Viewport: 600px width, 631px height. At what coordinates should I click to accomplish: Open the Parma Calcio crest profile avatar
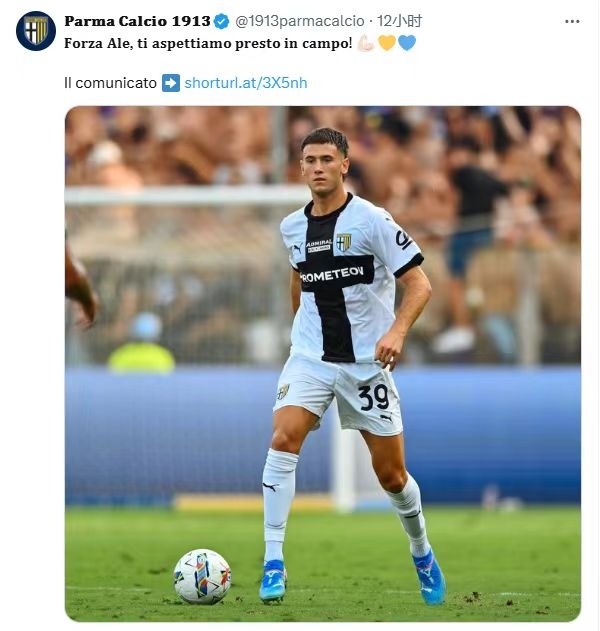point(36,31)
